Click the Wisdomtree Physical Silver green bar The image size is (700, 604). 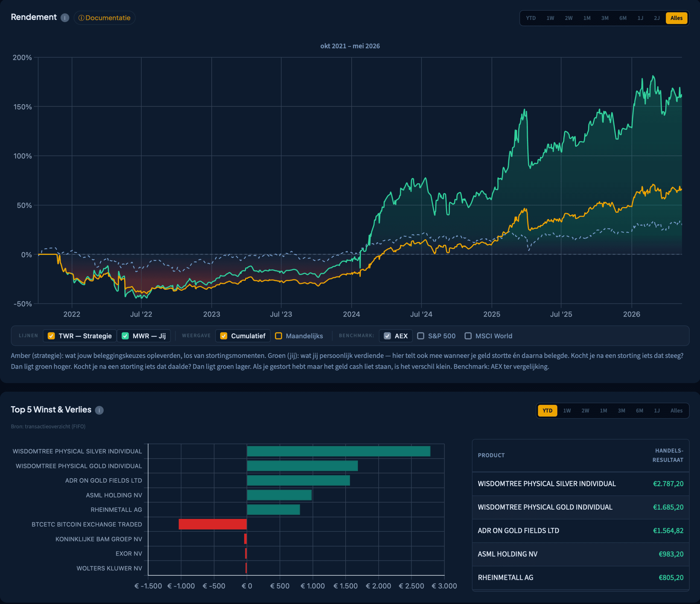pos(339,451)
